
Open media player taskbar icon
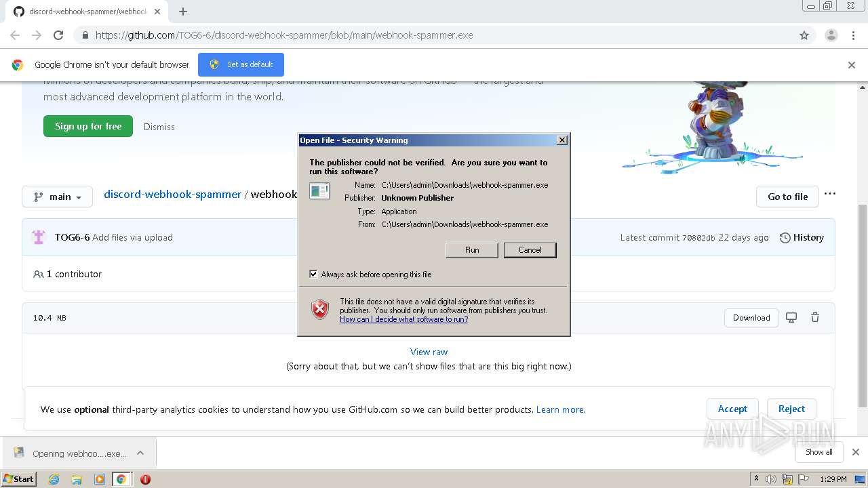100,479
